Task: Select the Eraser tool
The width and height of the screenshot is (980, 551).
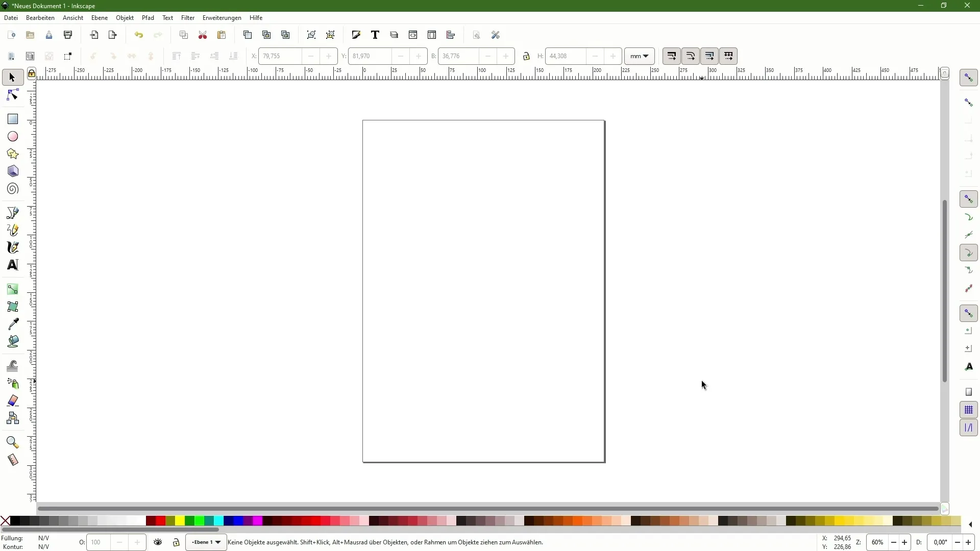Action: pyautogui.click(x=12, y=400)
